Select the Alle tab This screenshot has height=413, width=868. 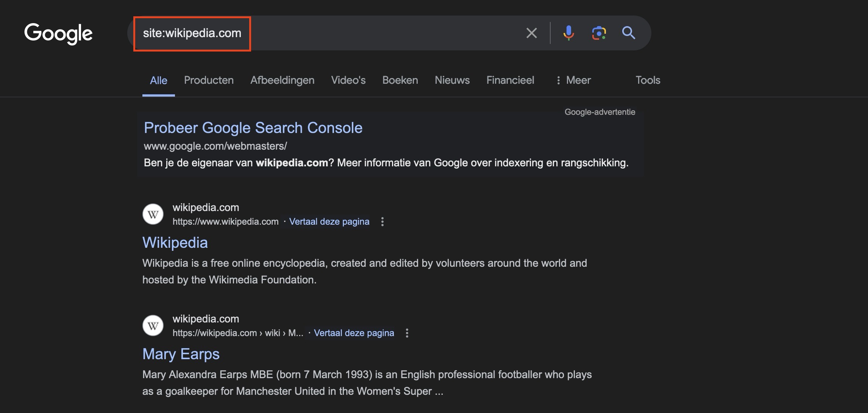tap(158, 80)
